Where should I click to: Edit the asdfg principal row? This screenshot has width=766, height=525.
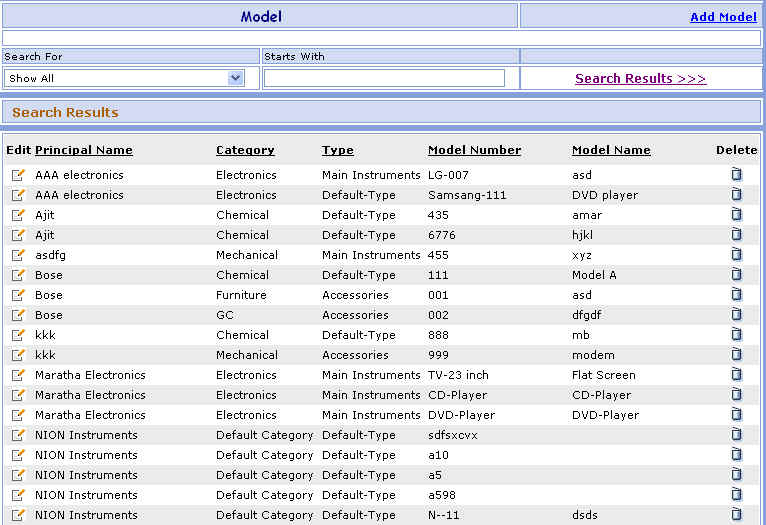tap(18, 255)
